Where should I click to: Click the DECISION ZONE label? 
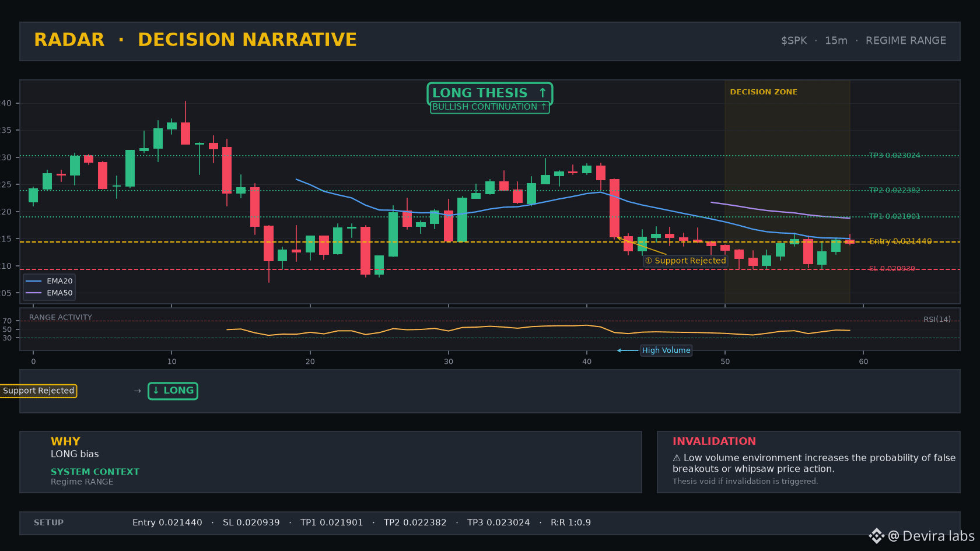pyautogui.click(x=764, y=92)
